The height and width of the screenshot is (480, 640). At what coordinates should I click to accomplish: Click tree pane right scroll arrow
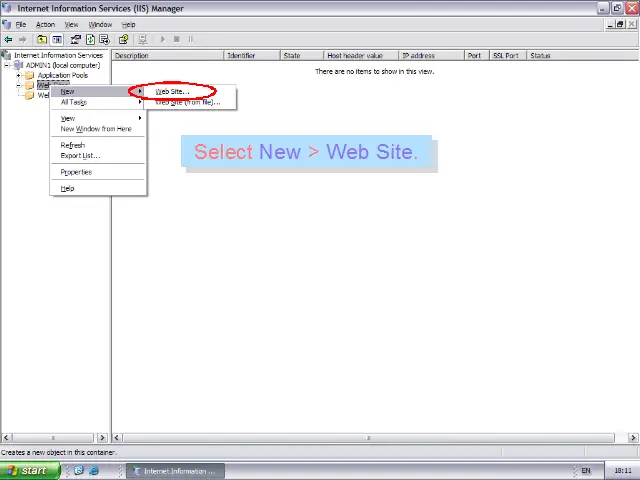[102, 438]
